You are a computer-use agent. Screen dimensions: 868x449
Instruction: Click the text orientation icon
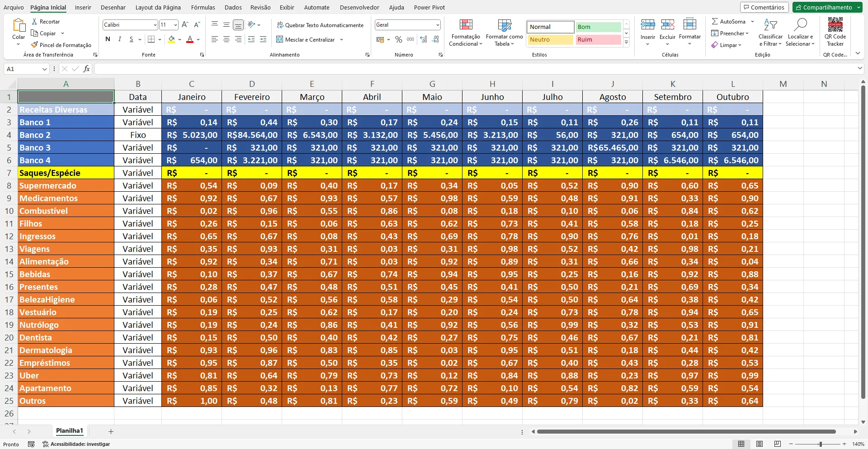point(252,24)
